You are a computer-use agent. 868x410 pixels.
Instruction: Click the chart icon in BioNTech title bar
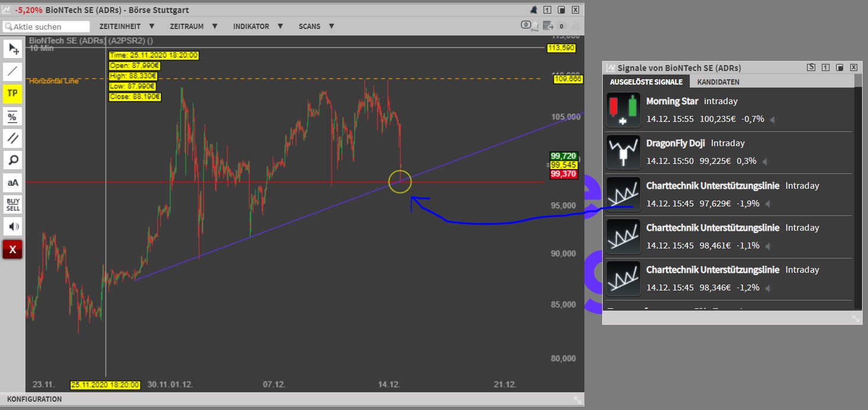tap(6, 10)
